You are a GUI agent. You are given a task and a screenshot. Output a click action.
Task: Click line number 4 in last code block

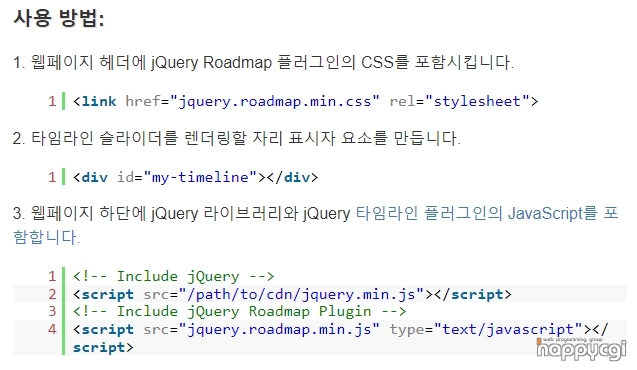52,329
